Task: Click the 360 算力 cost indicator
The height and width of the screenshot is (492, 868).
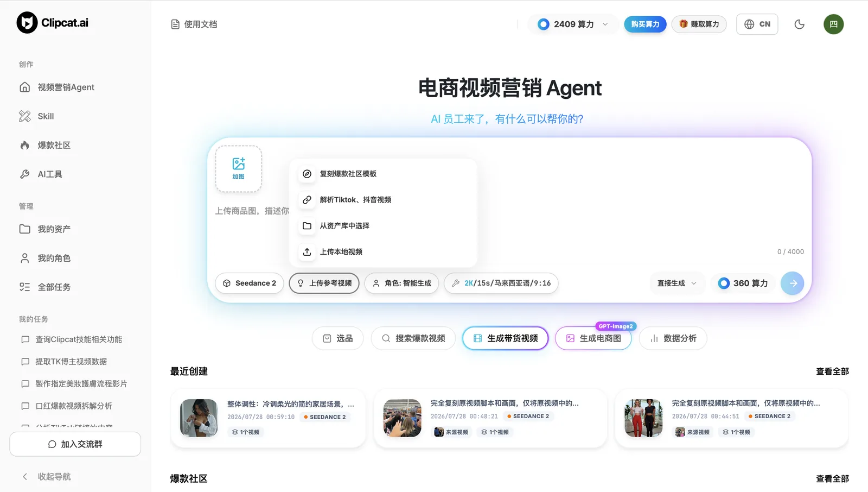Action: pyautogui.click(x=743, y=283)
